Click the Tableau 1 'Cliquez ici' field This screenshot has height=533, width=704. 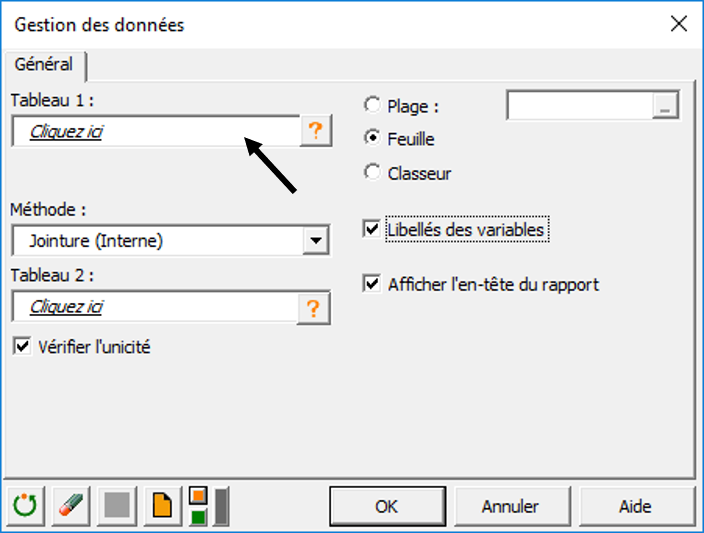click(x=155, y=131)
